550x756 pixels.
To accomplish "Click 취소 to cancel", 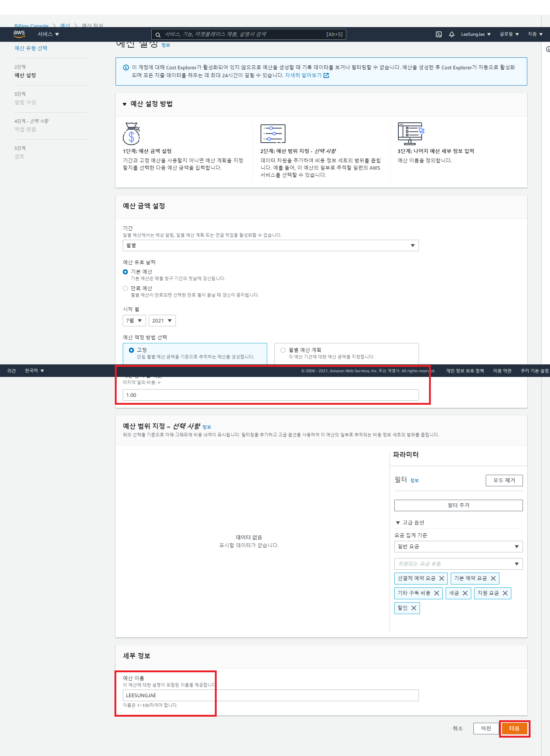I will pyautogui.click(x=458, y=729).
